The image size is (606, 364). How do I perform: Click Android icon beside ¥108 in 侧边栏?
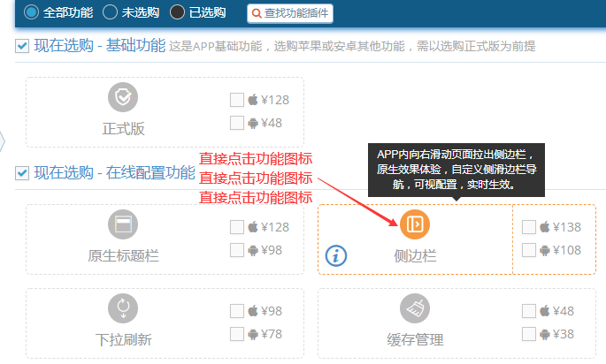545,251
